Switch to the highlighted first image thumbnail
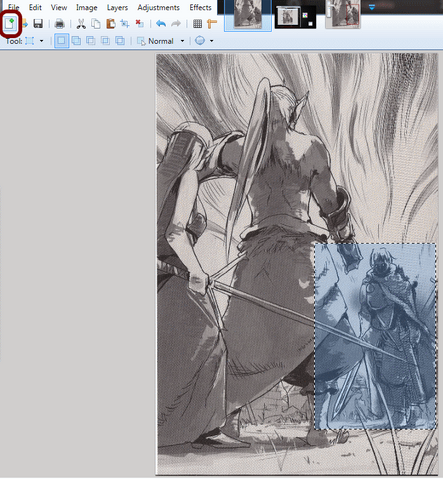Image resolution: width=443 pixels, height=479 pixels. (x=248, y=15)
